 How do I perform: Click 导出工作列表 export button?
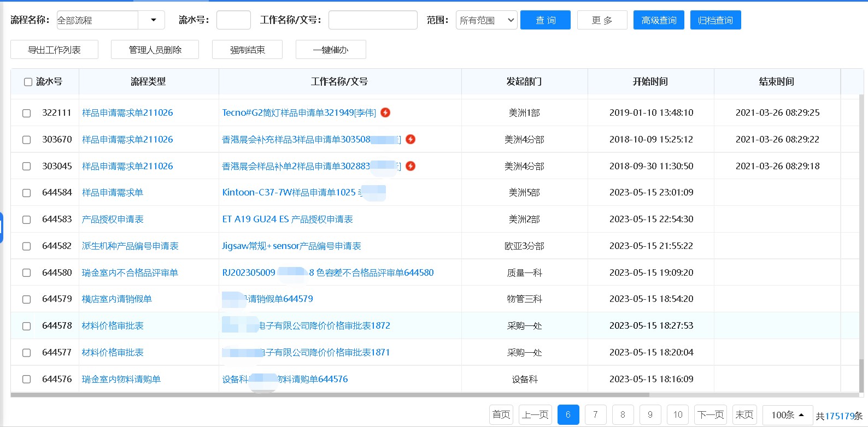(54, 50)
